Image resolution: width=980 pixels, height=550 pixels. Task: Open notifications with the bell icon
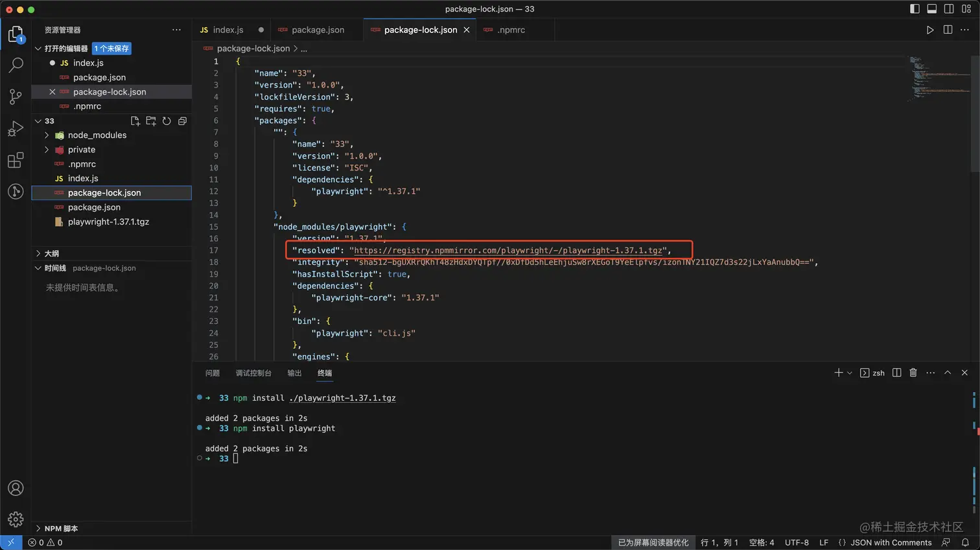[x=965, y=543]
